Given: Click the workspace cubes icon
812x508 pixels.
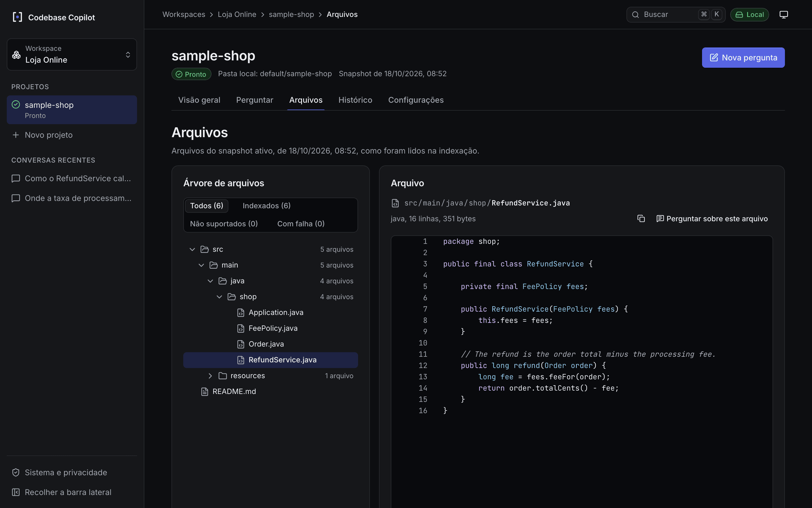Looking at the screenshot, I should [16, 54].
